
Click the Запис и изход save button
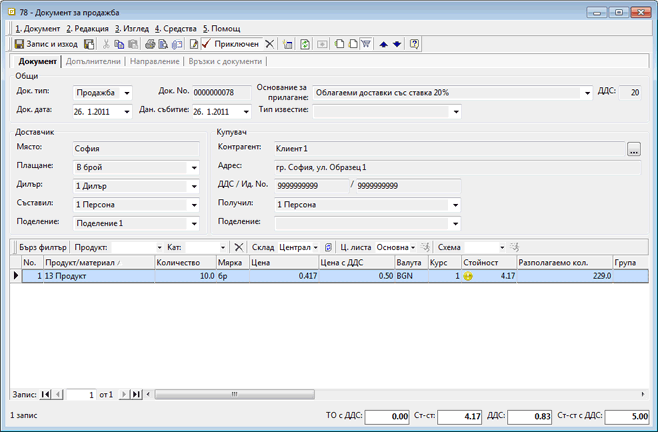pyautogui.click(x=47, y=45)
